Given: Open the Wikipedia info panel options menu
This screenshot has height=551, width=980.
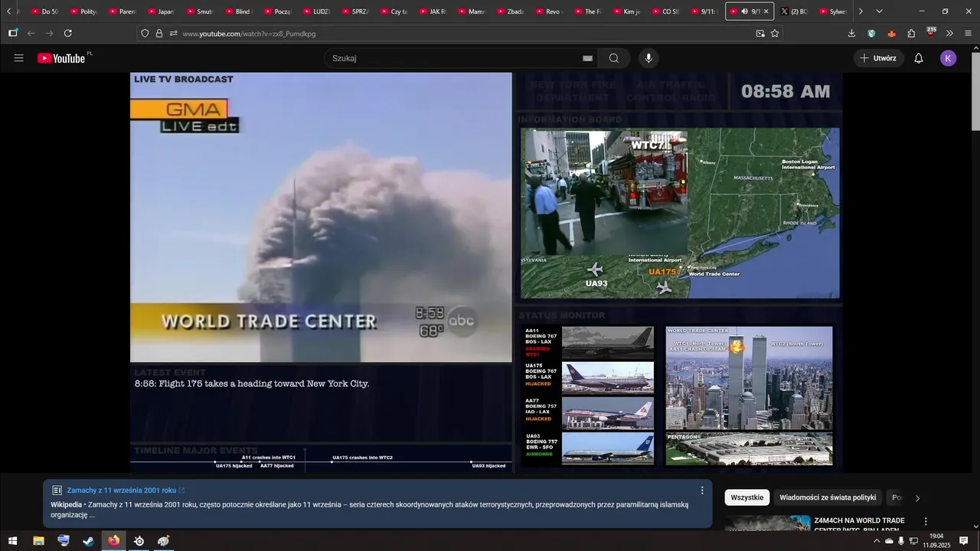Looking at the screenshot, I should (702, 491).
